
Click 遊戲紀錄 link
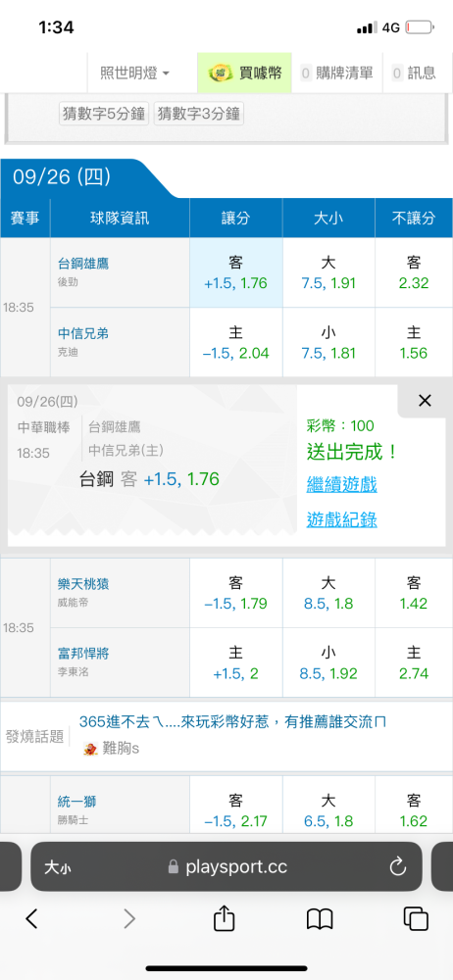point(341,519)
